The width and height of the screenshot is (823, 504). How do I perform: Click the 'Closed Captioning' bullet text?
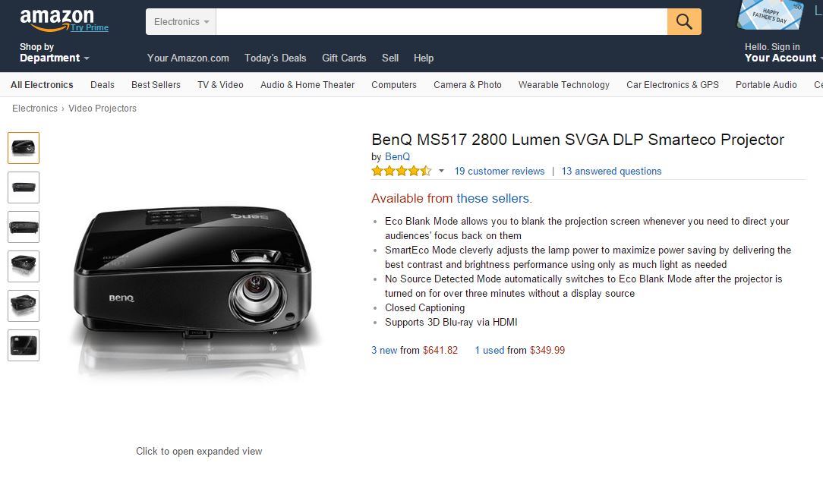coord(424,307)
